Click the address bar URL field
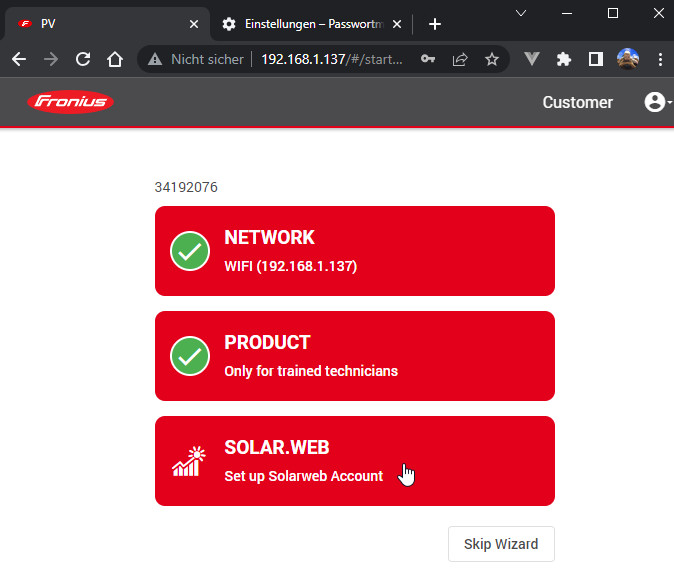This screenshot has height=582, width=674. (330, 60)
